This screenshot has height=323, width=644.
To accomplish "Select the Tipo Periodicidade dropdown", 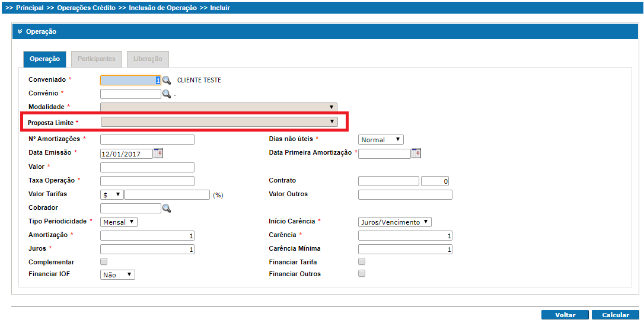I will (x=119, y=222).
